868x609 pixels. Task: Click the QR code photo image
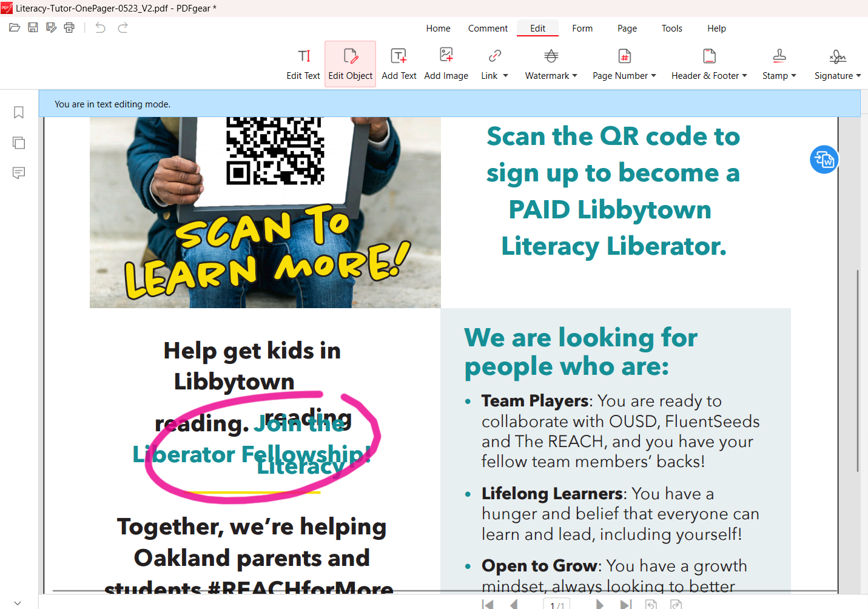[x=265, y=212]
